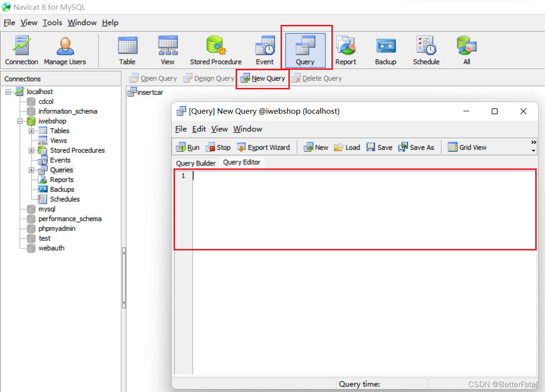Screen dimensions: 545x392
Task: Expand query toolbar overflow chevron
Action: coord(534,143)
